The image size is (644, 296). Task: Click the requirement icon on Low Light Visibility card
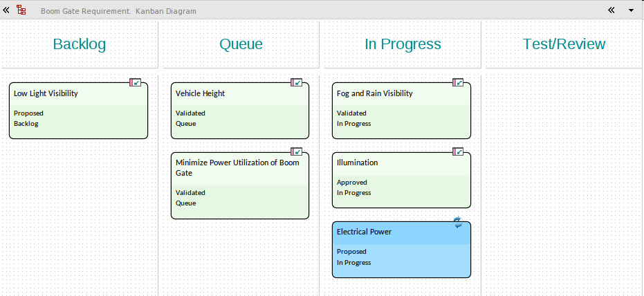click(135, 82)
